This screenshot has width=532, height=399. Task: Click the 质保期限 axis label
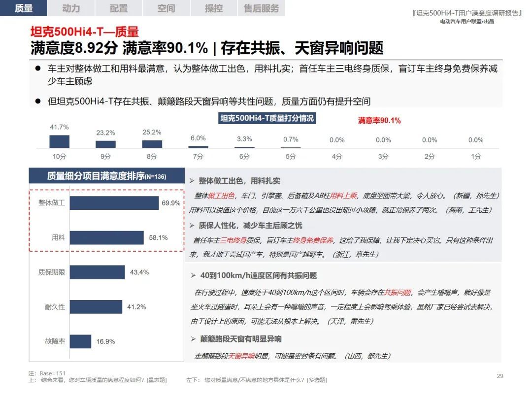(52, 272)
